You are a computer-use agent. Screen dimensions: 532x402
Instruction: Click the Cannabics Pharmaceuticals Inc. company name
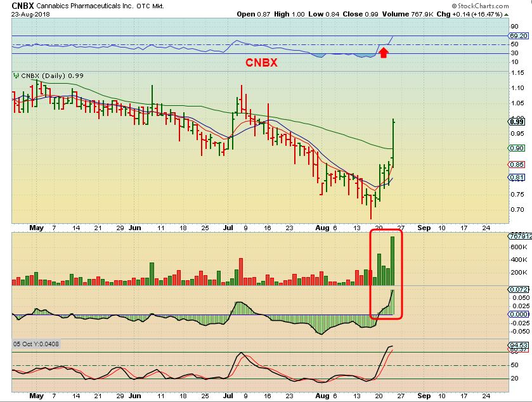pyautogui.click(x=85, y=6)
